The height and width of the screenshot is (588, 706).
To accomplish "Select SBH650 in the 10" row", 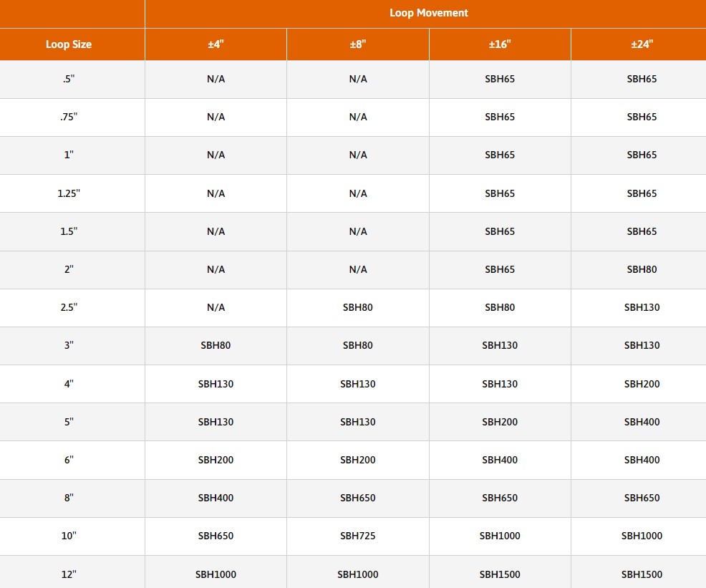I will coord(216,536).
